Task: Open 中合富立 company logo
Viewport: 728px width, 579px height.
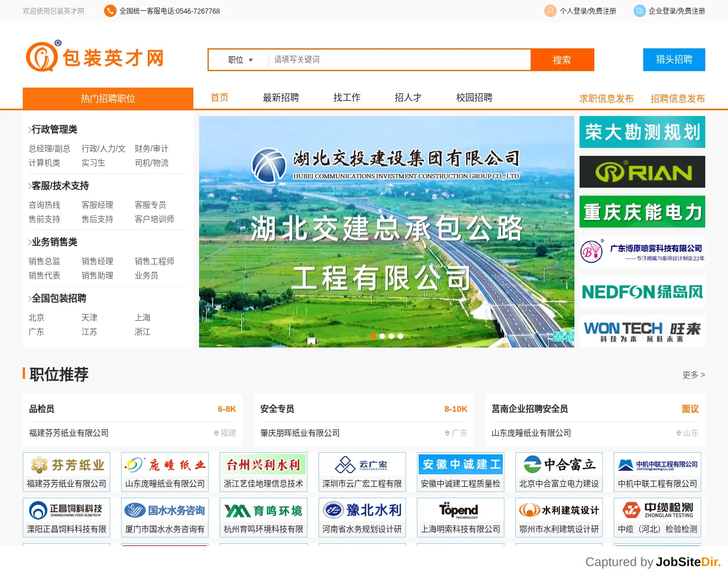Action: pyautogui.click(x=559, y=465)
